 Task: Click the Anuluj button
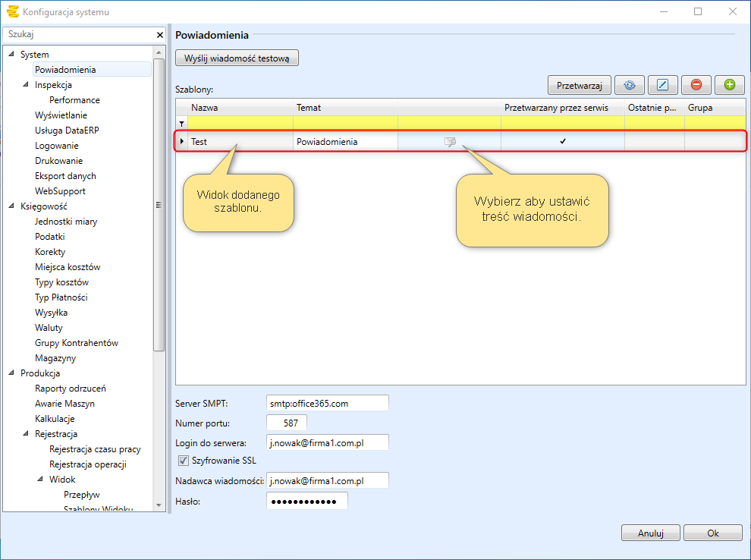(x=650, y=533)
